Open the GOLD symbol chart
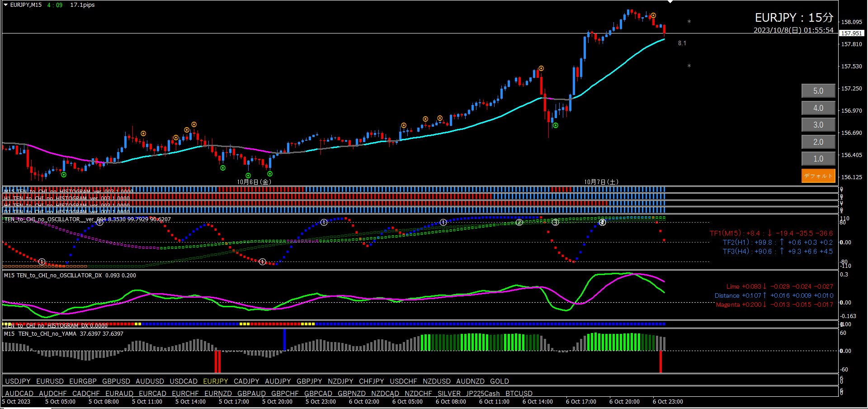This screenshot has width=868, height=409. [500, 381]
